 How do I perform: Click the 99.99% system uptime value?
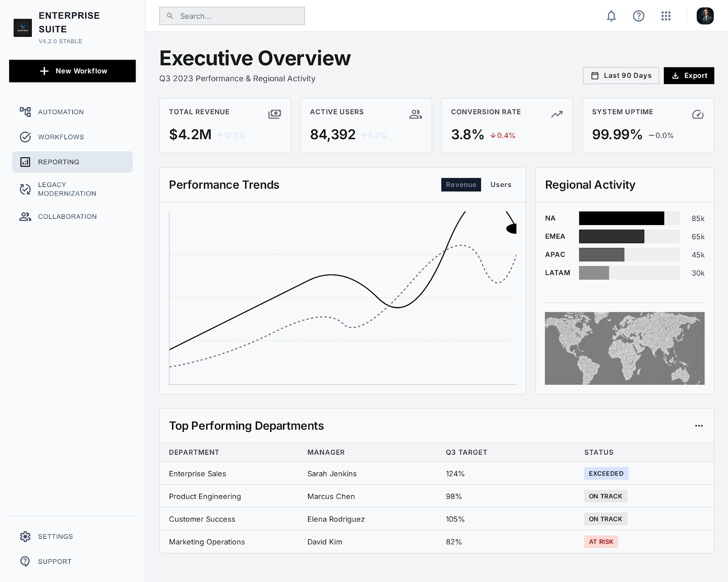coord(617,135)
